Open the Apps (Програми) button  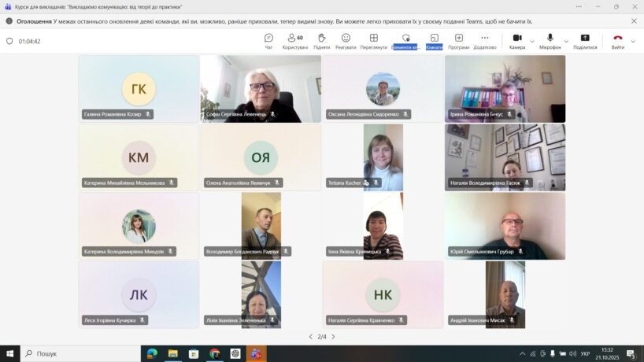tap(458, 40)
